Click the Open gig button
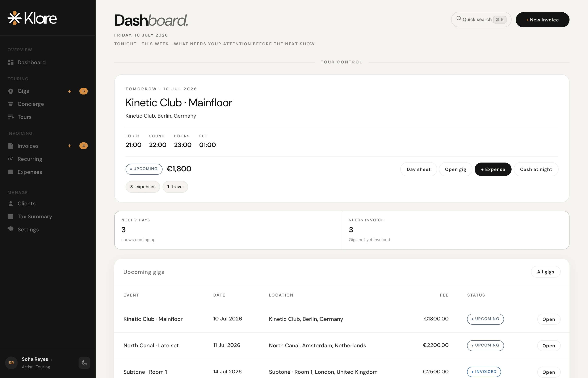588x378 pixels. coord(455,169)
